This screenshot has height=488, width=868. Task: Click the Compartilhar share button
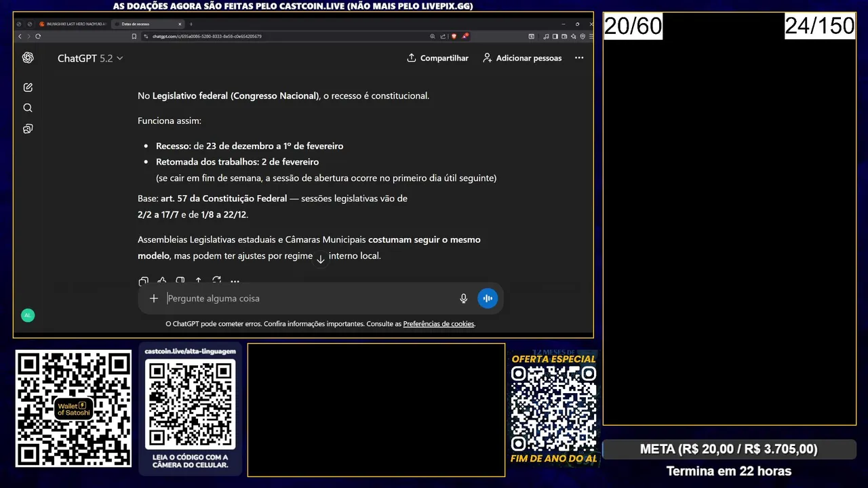pos(437,58)
